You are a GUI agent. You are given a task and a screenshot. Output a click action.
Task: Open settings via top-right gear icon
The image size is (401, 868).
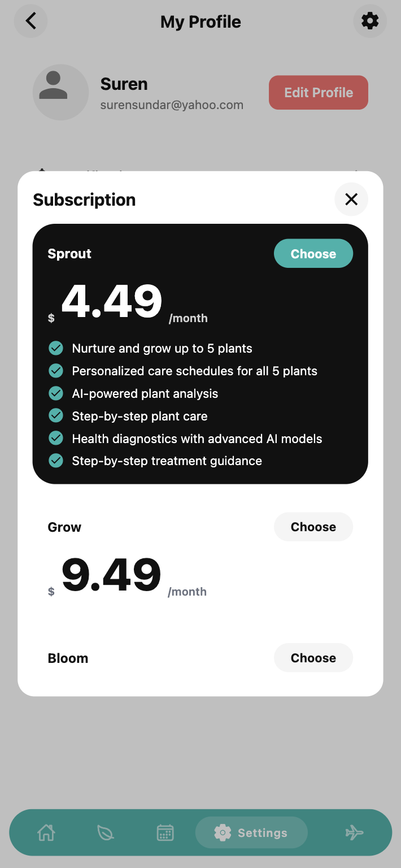(x=370, y=21)
